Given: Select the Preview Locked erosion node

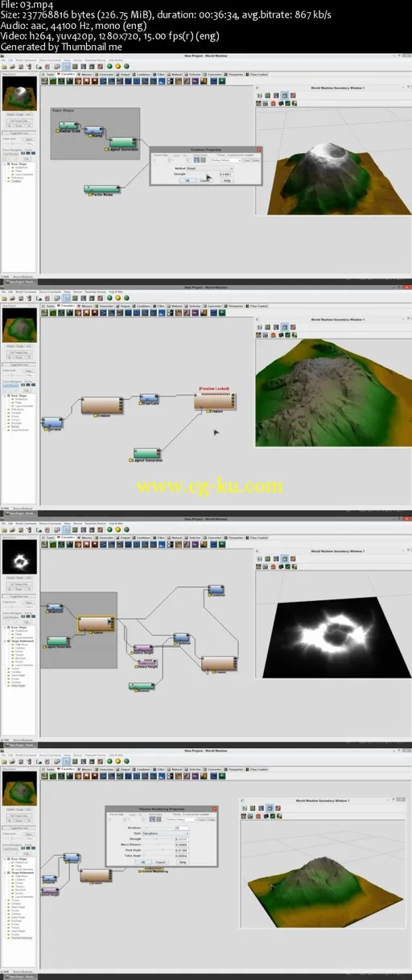Looking at the screenshot, I should [215, 400].
